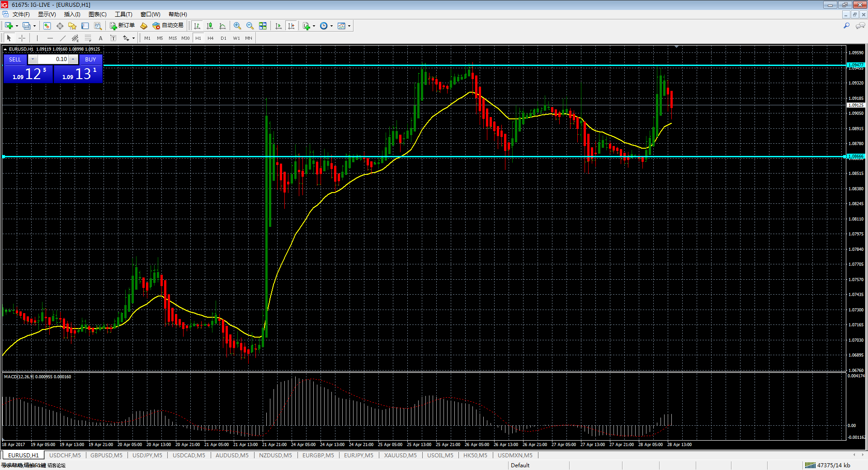
Task: Toggle chart auto scroll icon
Action: click(x=278, y=26)
